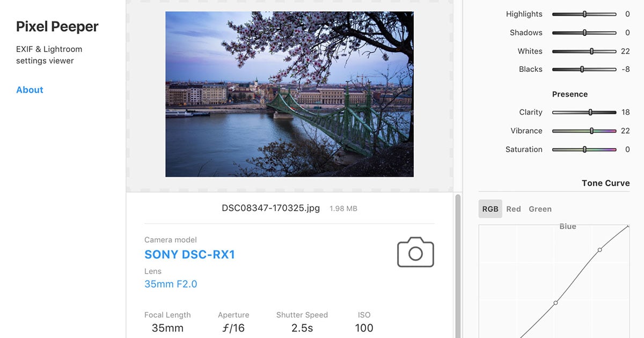Screen dimensions: 644x338
Task: Click the Blacks slider handle
Action: point(582,69)
